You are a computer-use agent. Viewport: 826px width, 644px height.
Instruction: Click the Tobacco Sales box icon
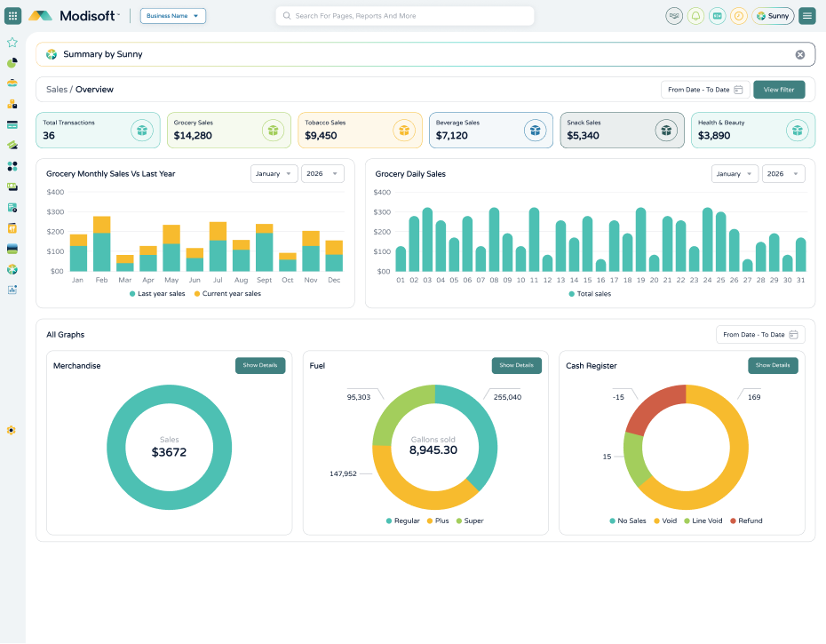tap(404, 131)
